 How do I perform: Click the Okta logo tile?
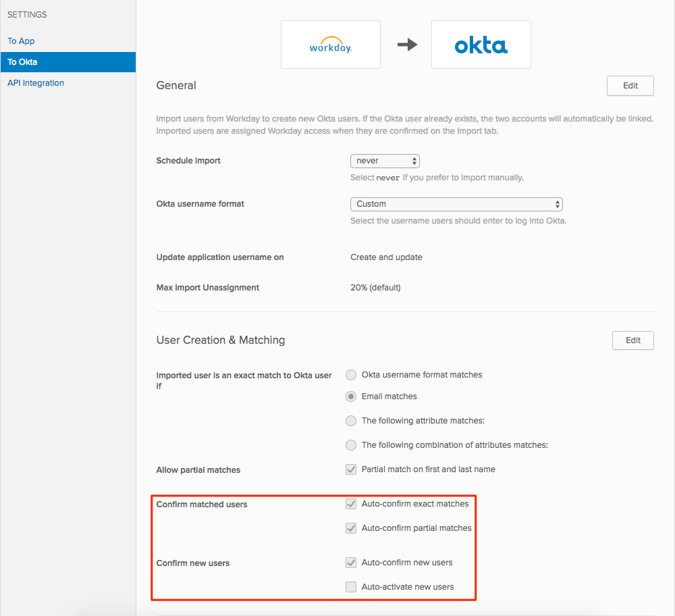point(481,45)
